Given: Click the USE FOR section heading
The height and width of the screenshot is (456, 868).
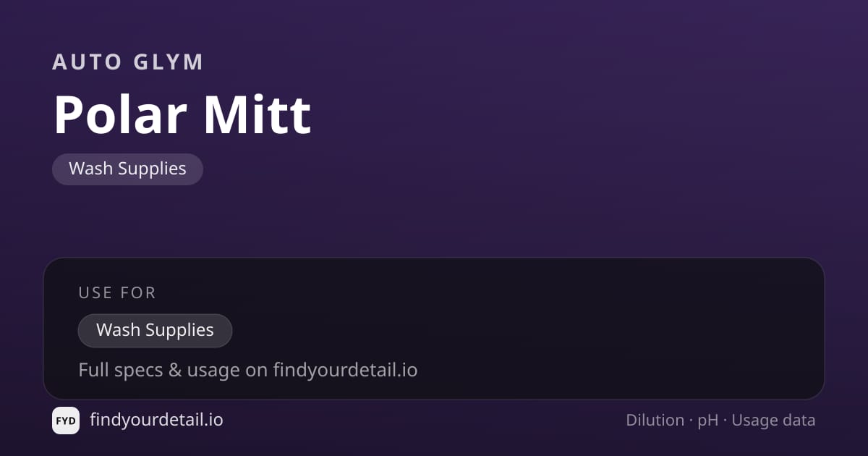Looking at the screenshot, I should tap(117, 293).
